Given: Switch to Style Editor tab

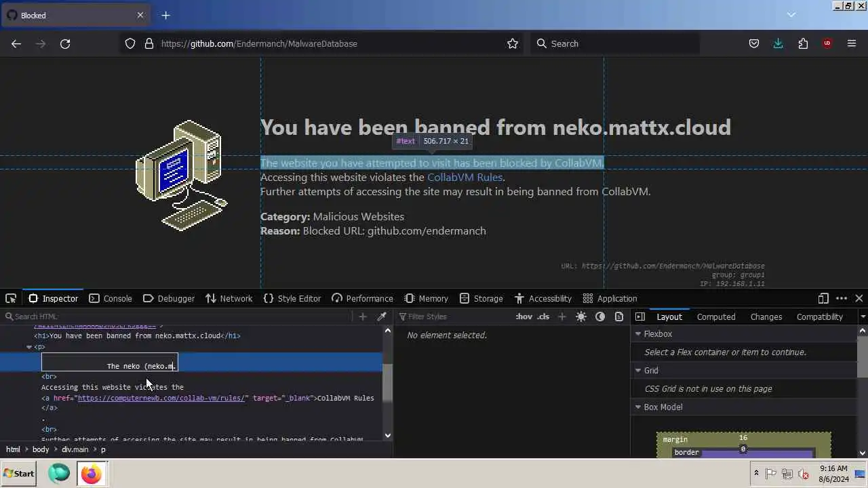Looking at the screenshot, I should [x=292, y=298].
